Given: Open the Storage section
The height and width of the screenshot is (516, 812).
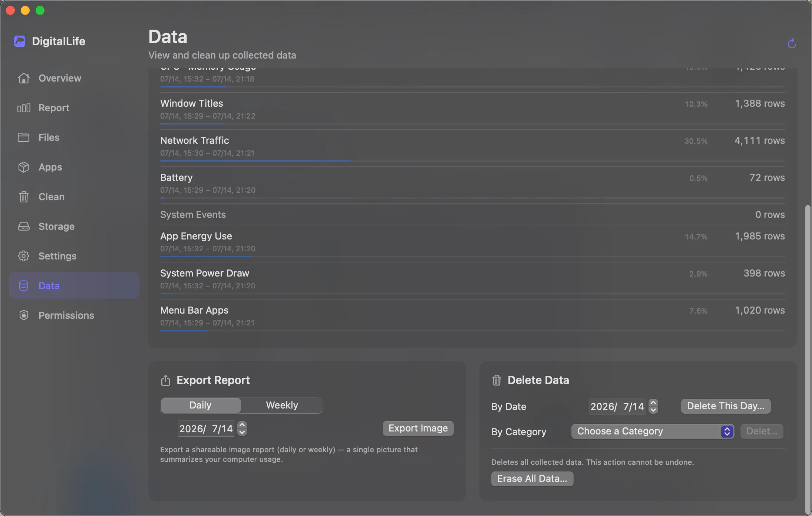Looking at the screenshot, I should [x=74, y=226].
